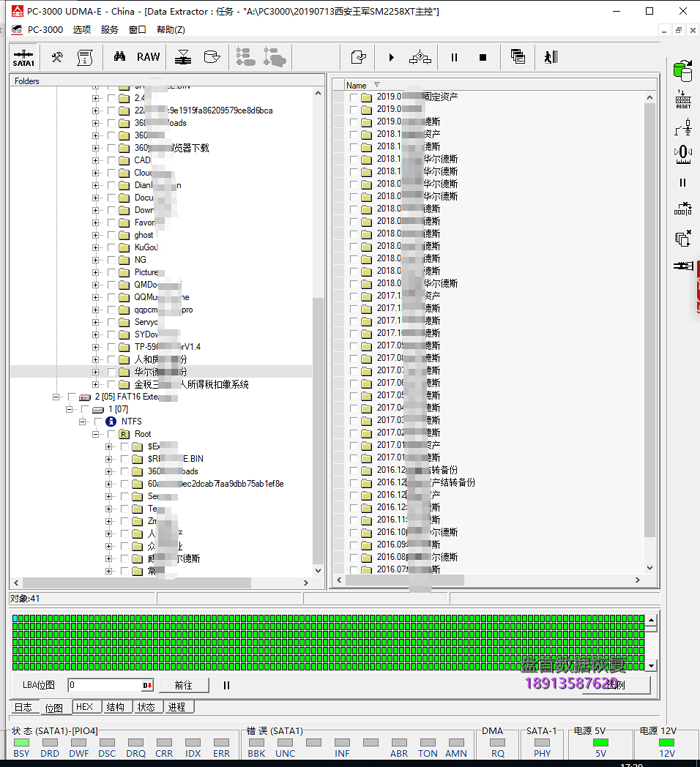Tick the checkbox for 金税三 个人所得税扣缴系统 folder
This screenshot has width=700, height=767.
click(x=111, y=384)
